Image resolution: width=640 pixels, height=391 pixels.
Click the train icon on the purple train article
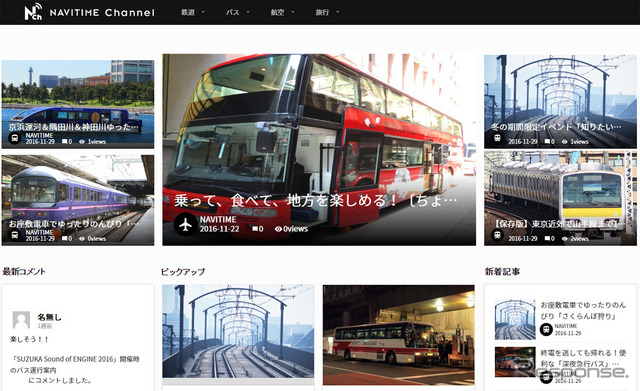click(15, 235)
